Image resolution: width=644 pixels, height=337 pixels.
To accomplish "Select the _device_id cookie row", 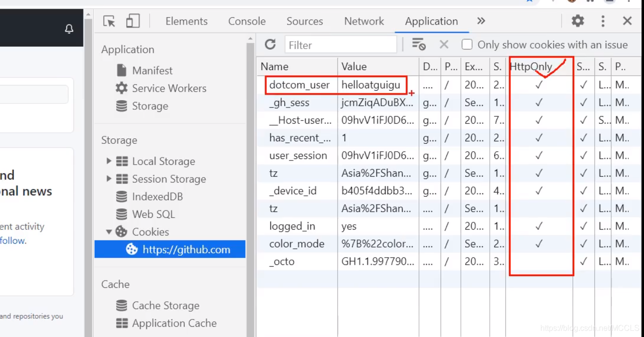I will (x=449, y=191).
